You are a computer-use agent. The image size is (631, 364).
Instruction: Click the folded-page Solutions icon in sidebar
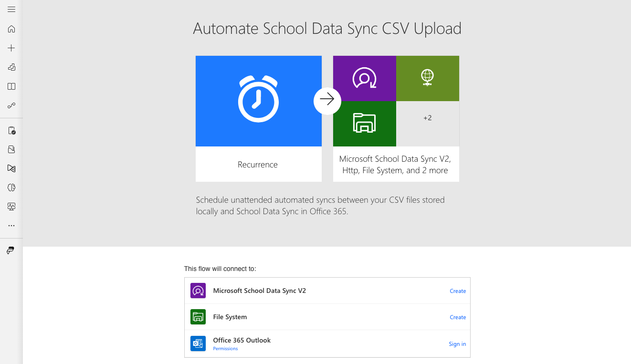[x=11, y=149]
